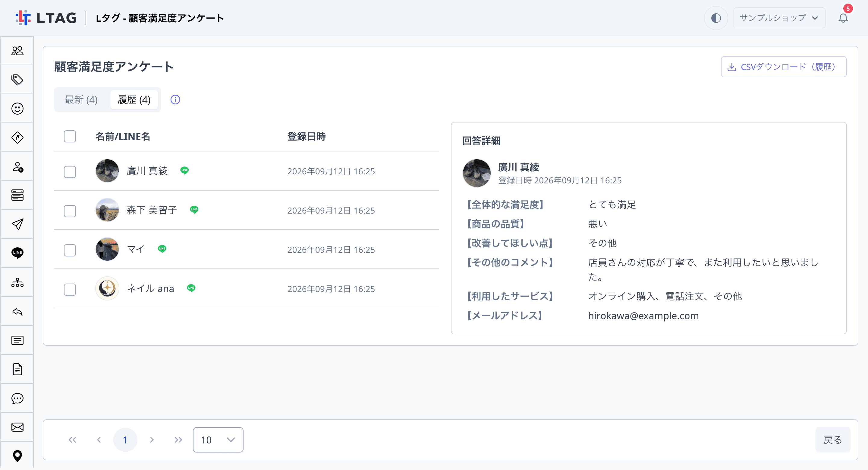The image size is (868, 470).
Task: Open the rows-per-page dropdown showing 10
Action: click(x=218, y=440)
